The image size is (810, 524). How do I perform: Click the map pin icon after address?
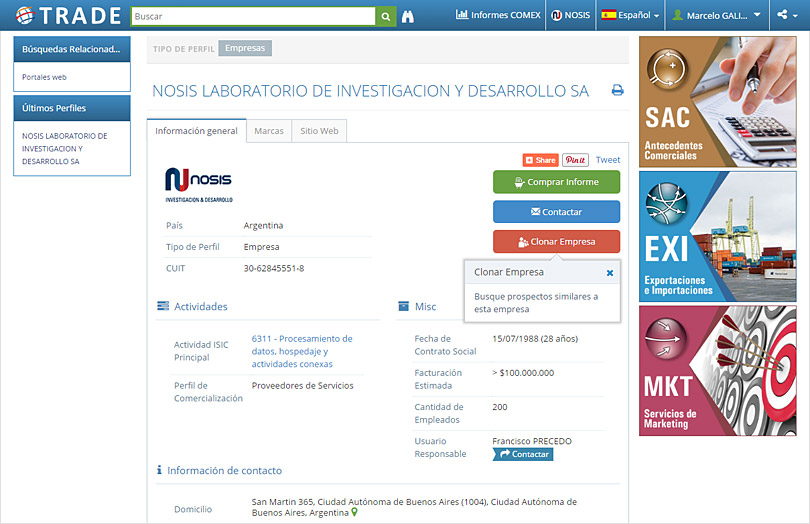(x=354, y=513)
